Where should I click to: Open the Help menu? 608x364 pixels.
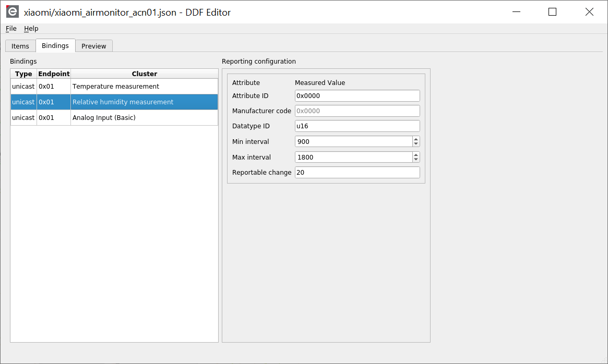(31, 29)
